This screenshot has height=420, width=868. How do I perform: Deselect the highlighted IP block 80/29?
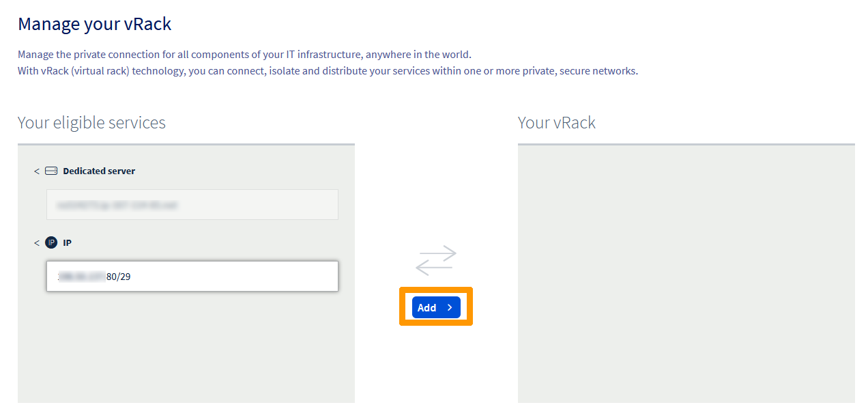pos(192,276)
